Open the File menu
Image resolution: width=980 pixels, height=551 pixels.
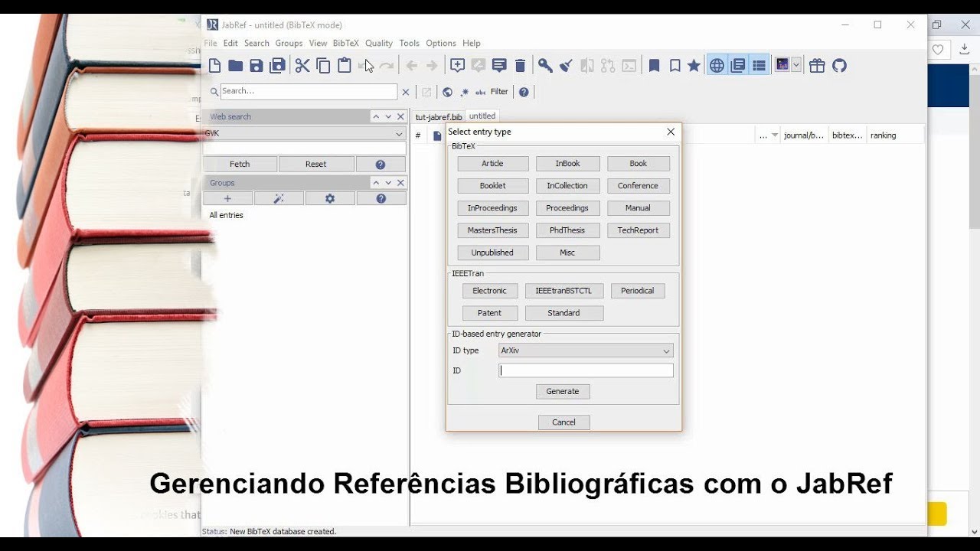(x=211, y=44)
